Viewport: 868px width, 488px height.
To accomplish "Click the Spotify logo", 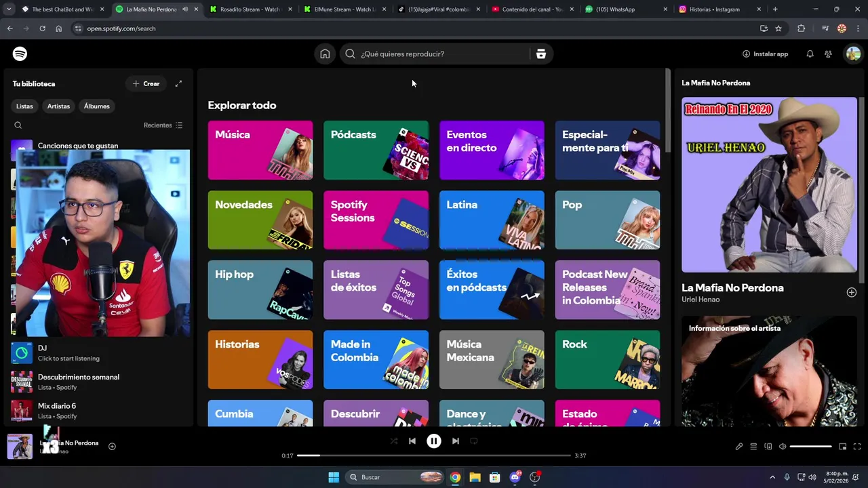I will pyautogui.click(x=20, y=54).
